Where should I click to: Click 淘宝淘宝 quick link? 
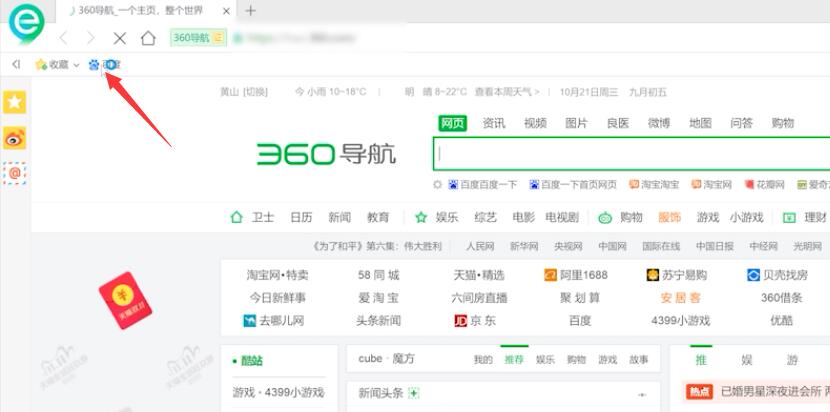click(x=654, y=185)
